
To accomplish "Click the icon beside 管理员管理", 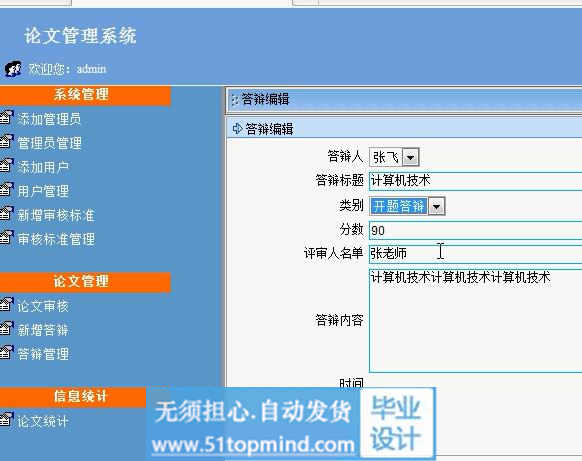I will [x=6, y=141].
